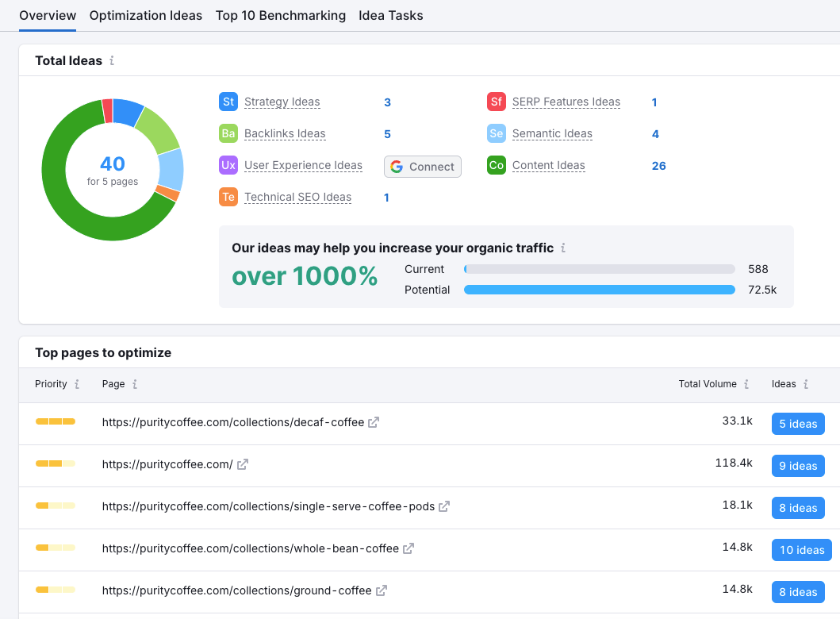840x619 pixels.
Task: Click info icon beside organic traffic heading
Action: point(563,248)
